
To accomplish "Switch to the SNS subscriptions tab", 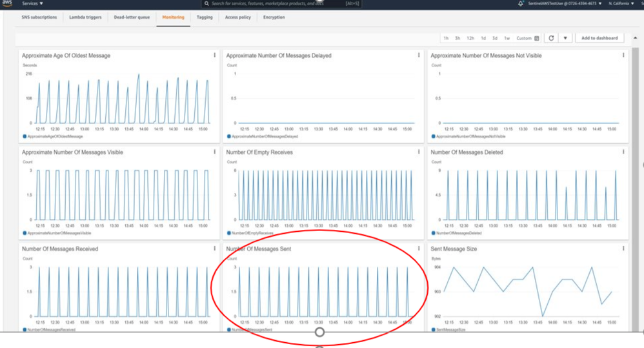I will point(39,17).
